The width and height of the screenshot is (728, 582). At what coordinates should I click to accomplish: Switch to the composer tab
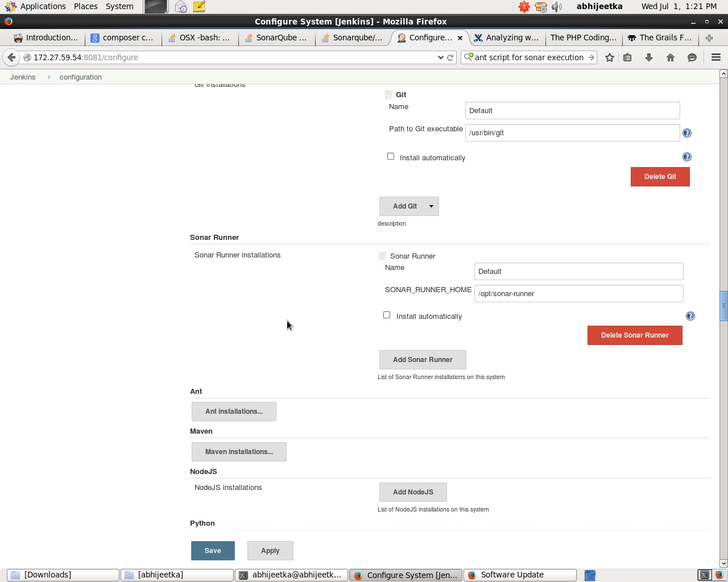(x=122, y=38)
